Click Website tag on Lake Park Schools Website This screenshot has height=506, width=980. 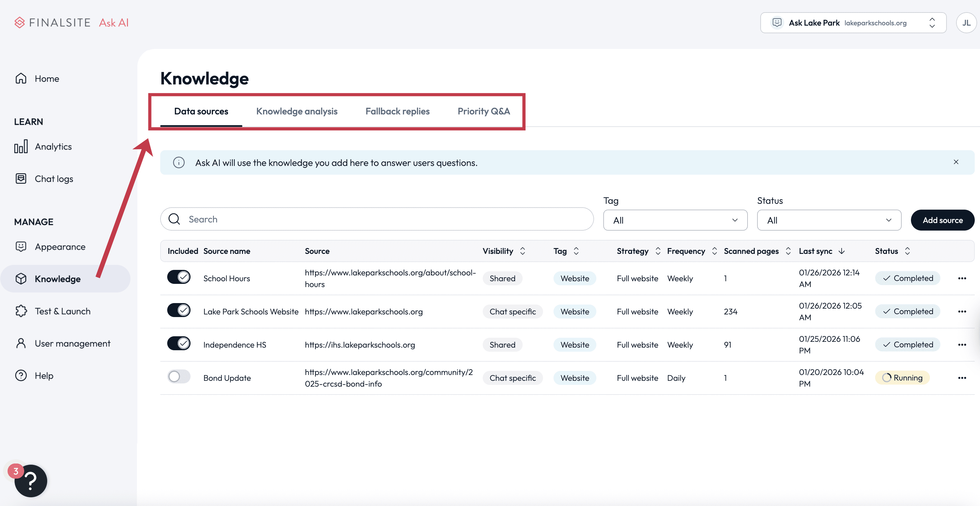pyautogui.click(x=574, y=312)
